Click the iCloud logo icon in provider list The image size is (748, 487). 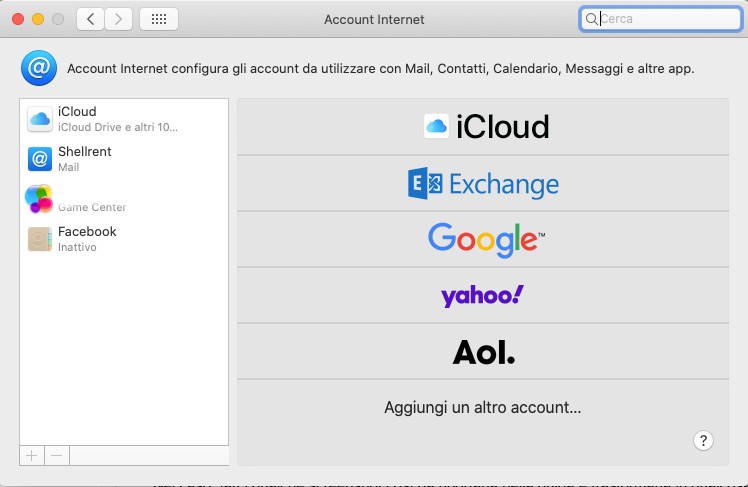(436, 126)
